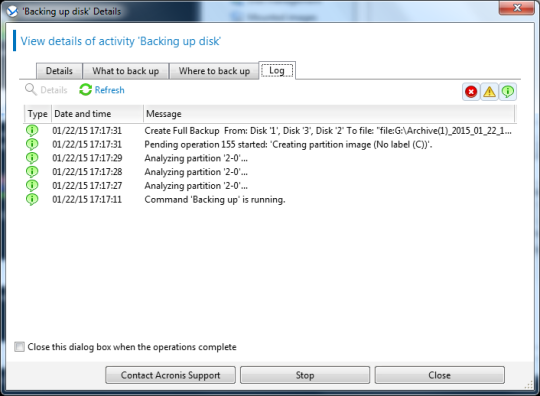Screen dimensions: 540x396
Task: Click the timestamp 01/22/15 17:17:28
Action: coord(87,172)
